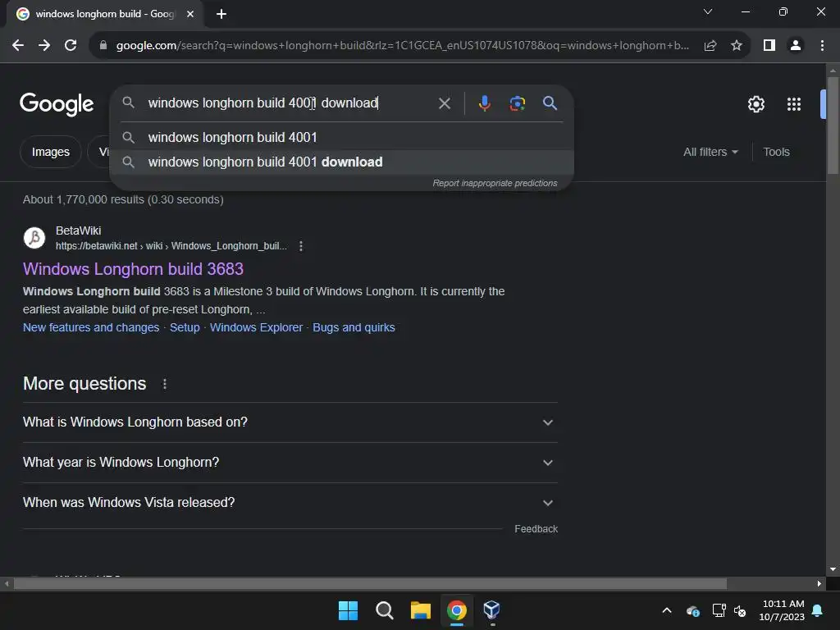Submit search with the magnifier button
The image size is (840, 630).
(x=550, y=103)
